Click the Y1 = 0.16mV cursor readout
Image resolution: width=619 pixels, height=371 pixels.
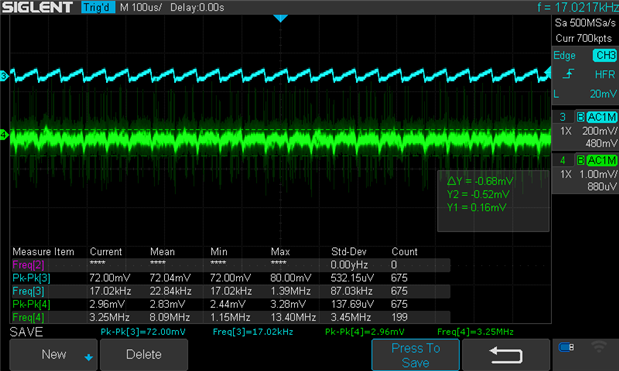(476, 207)
